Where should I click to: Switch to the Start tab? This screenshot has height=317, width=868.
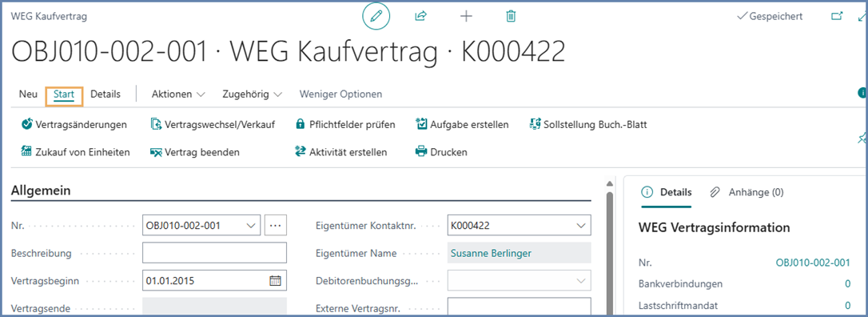(x=64, y=94)
